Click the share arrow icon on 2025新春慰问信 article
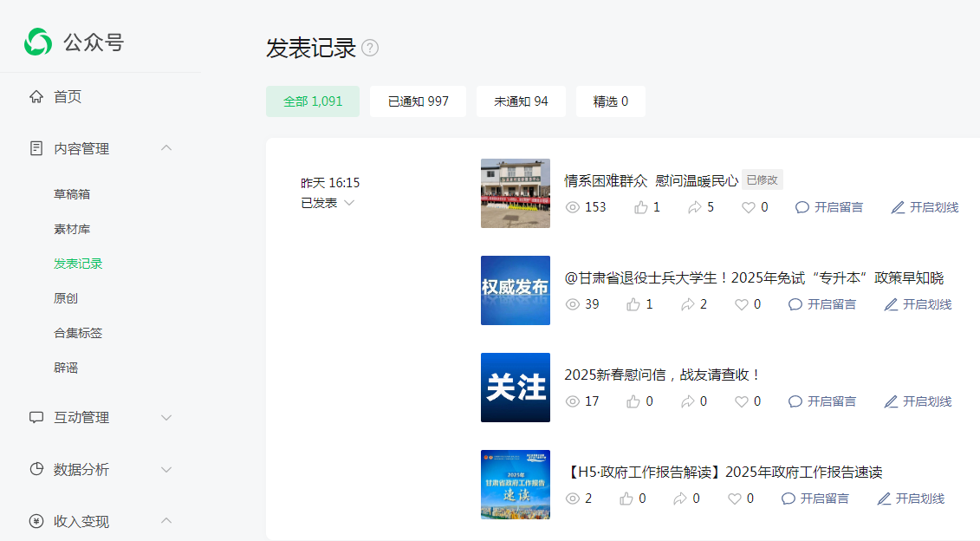 click(x=688, y=401)
